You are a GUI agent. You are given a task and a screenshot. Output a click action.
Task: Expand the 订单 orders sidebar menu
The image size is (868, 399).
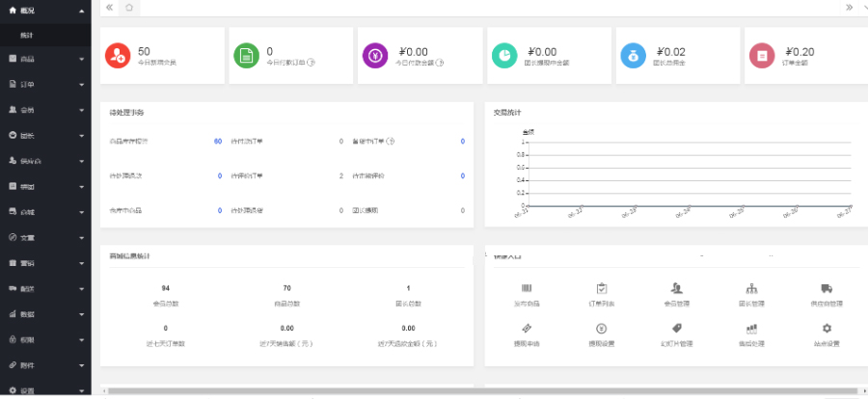point(45,85)
